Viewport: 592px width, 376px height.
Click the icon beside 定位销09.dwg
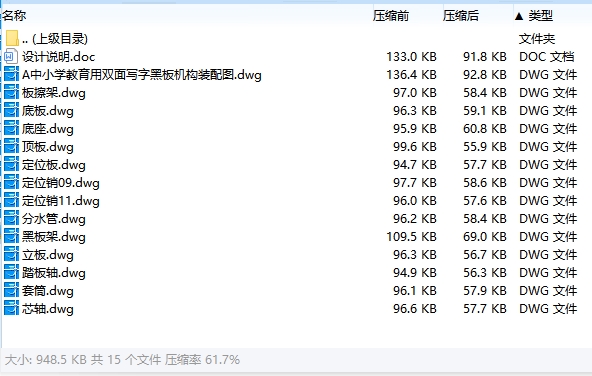click(11, 183)
